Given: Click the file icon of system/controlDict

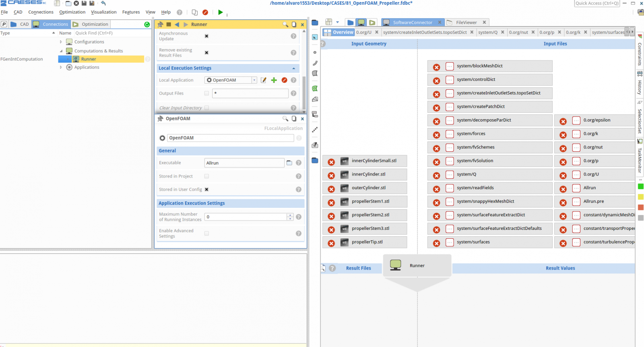Looking at the screenshot, I should click(450, 80).
